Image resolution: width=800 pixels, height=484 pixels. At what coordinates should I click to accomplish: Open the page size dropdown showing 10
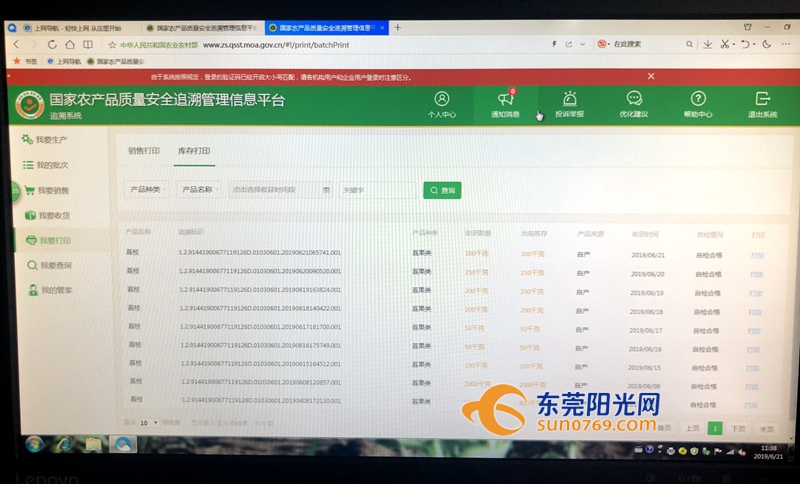(x=147, y=423)
